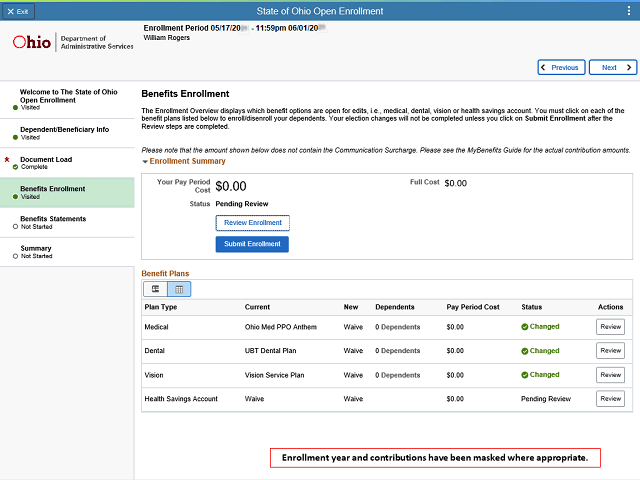Switch Benefit Plans to list view icon
This screenshot has height=480, width=640.
coord(156,289)
